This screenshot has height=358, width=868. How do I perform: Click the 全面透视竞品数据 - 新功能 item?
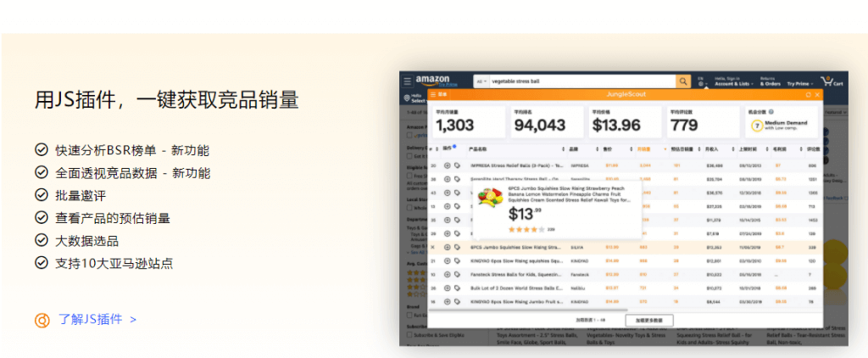[x=132, y=173]
